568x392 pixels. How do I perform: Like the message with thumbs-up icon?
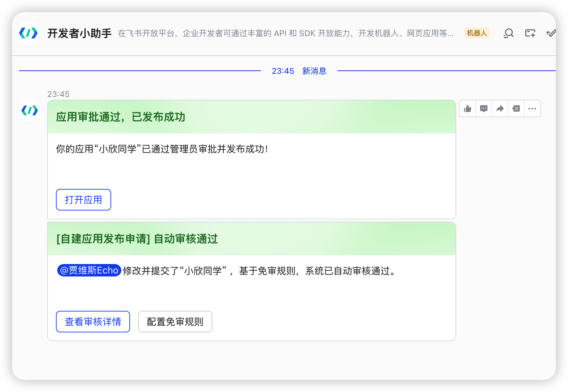click(x=468, y=109)
